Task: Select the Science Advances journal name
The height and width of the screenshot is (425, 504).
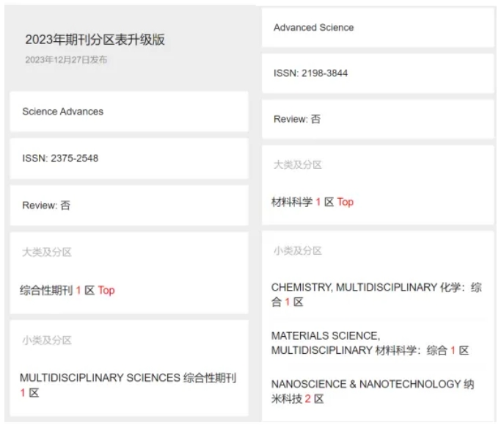Action: [x=62, y=112]
